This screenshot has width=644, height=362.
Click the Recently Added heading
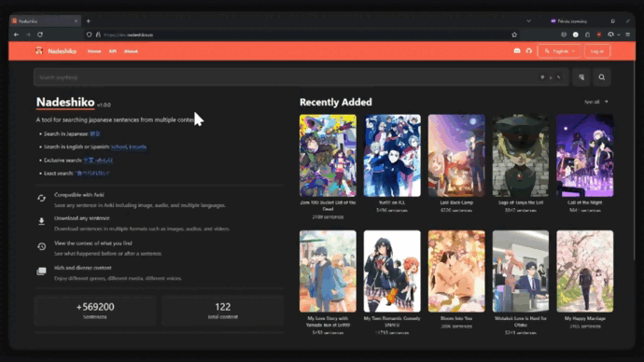336,103
